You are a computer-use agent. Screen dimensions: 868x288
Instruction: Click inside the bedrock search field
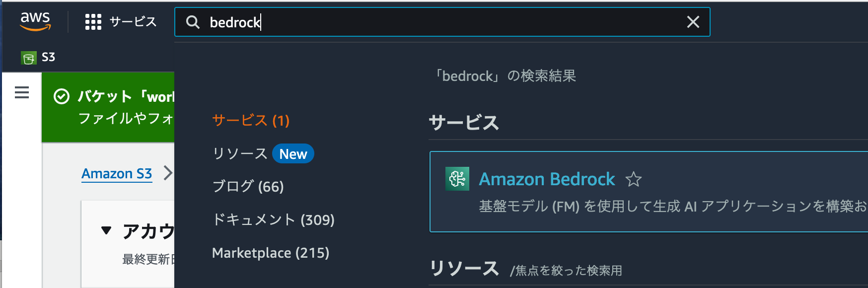click(x=348, y=22)
